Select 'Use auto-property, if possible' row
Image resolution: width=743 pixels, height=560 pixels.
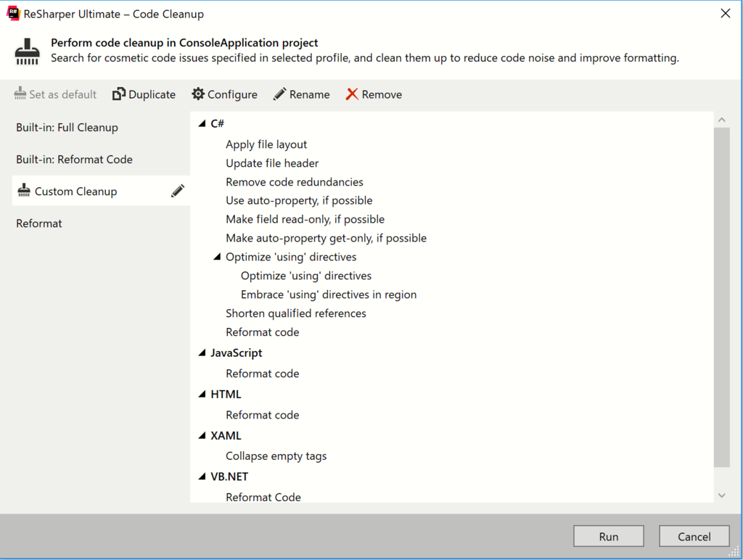coord(299,200)
